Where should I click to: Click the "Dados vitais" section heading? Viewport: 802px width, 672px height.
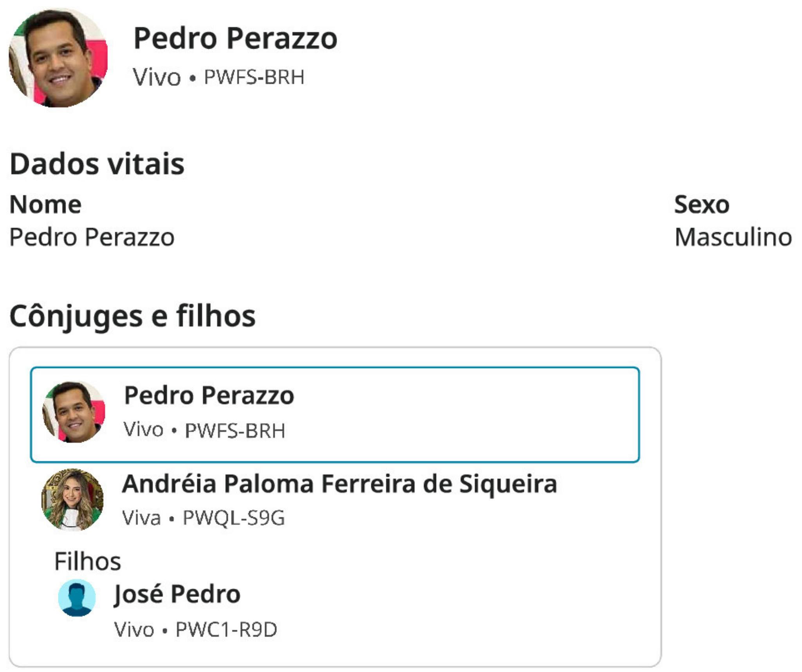(x=97, y=164)
